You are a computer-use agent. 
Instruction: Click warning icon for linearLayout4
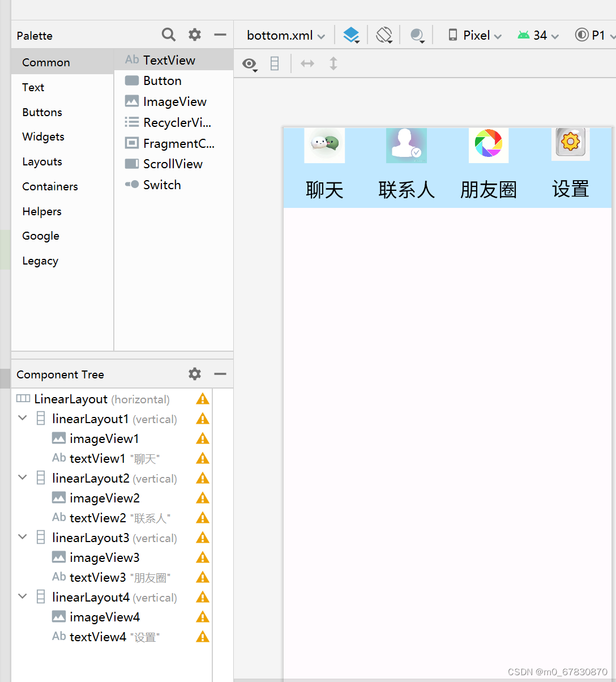[x=203, y=598]
